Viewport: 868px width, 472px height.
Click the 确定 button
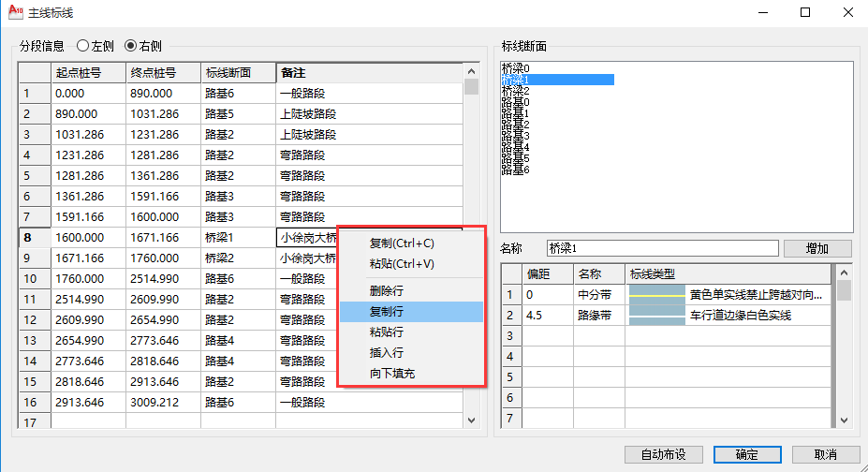pos(746,454)
